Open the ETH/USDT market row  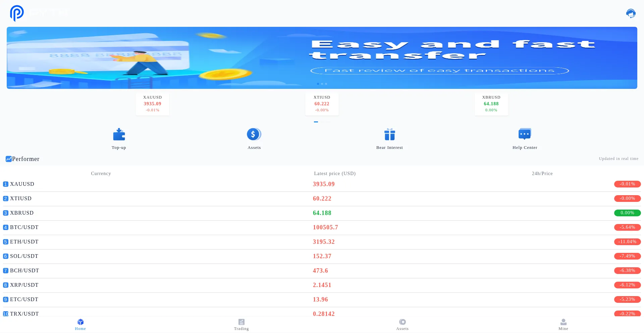click(x=24, y=242)
